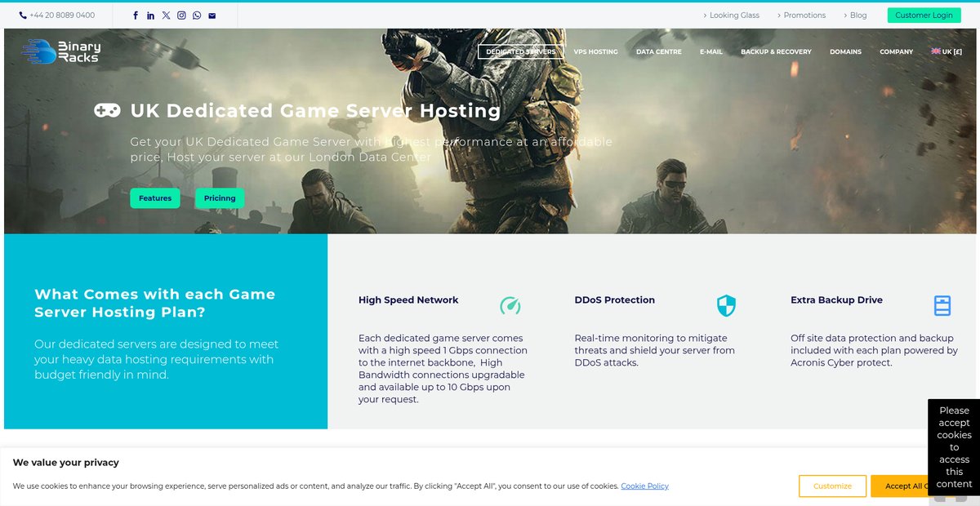
Task: Click the Customer Login button
Action: 924,16
